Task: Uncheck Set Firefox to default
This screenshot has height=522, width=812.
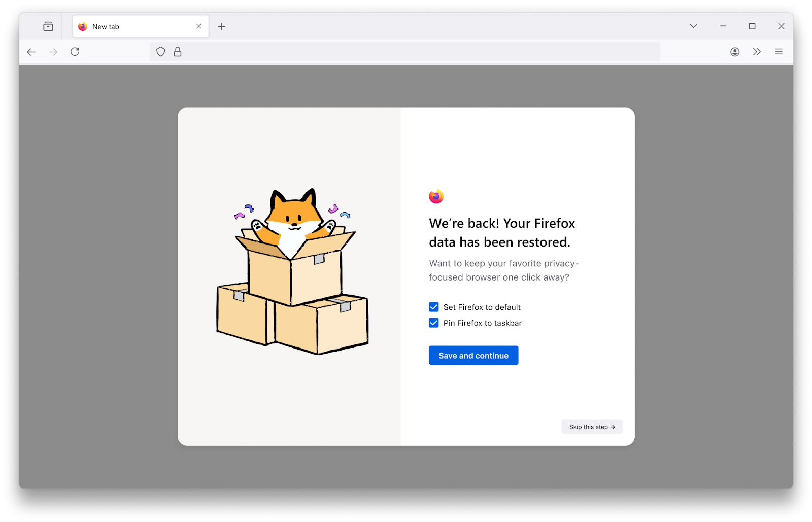Action: [x=433, y=307]
